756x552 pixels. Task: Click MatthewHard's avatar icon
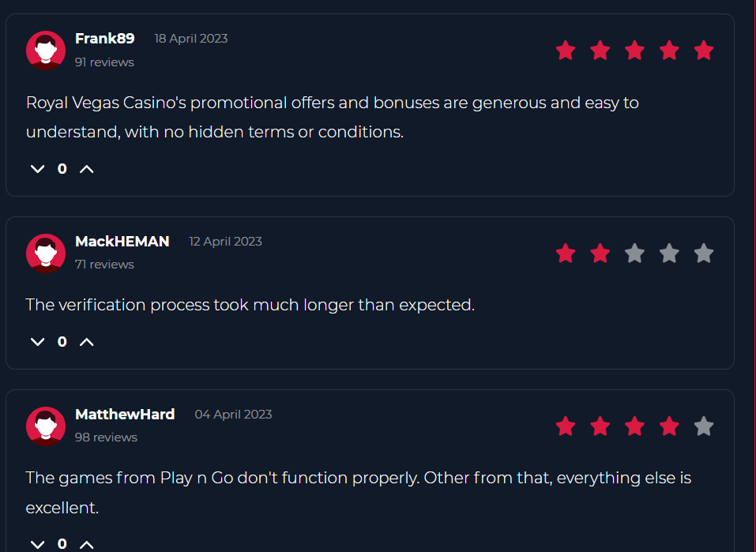pyautogui.click(x=45, y=426)
